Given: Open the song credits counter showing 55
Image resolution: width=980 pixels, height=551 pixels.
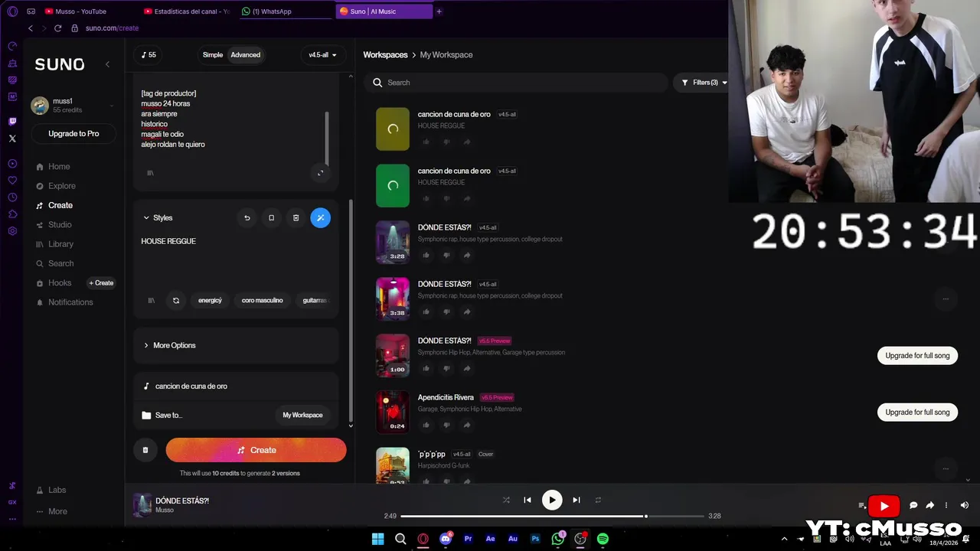Looking at the screenshot, I should pos(149,55).
